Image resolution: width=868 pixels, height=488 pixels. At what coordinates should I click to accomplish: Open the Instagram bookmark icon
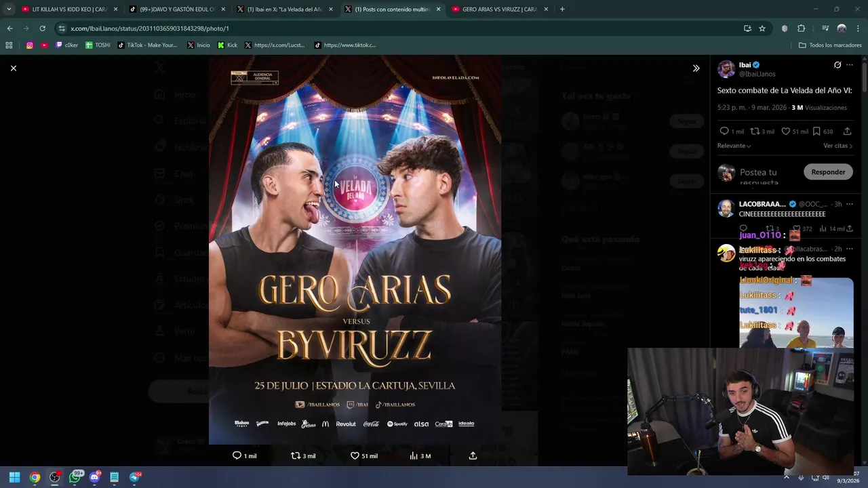point(30,45)
